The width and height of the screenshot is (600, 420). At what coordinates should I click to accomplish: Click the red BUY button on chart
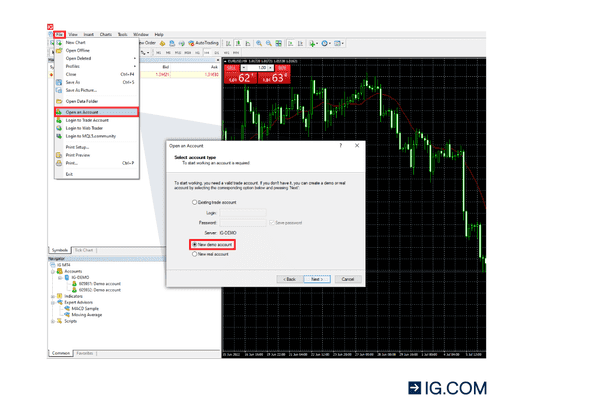pyautogui.click(x=274, y=74)
